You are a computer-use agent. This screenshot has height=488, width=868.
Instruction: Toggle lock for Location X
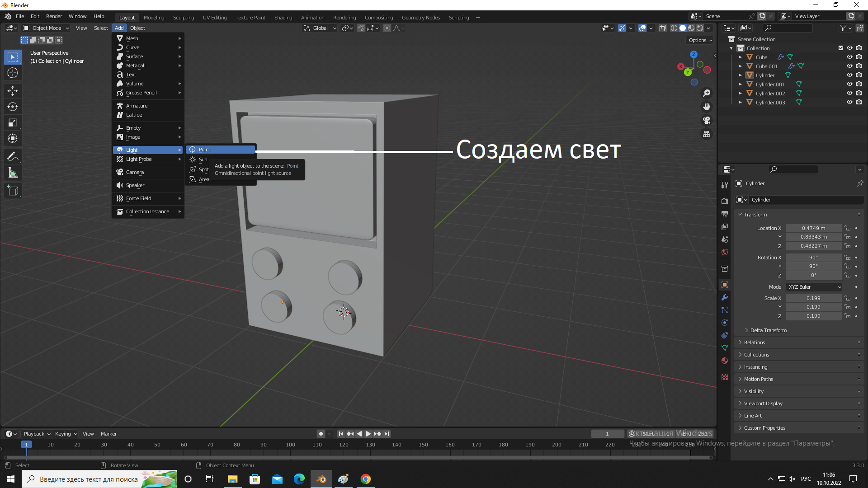tap(848, 228)
